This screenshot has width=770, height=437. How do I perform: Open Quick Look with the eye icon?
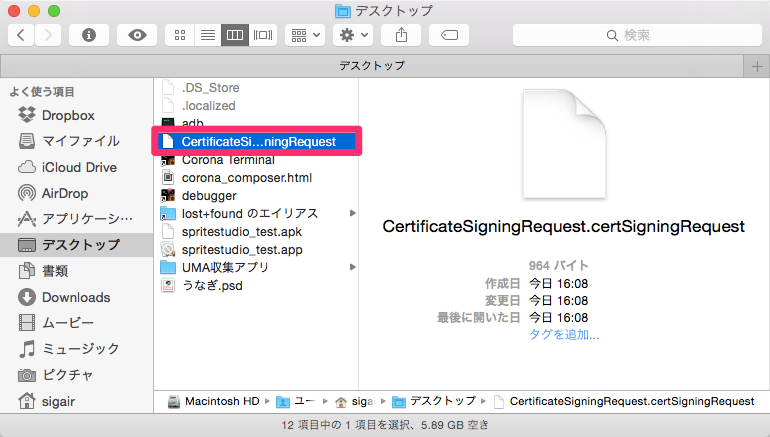pyautogui.click(x=137, y=35)
